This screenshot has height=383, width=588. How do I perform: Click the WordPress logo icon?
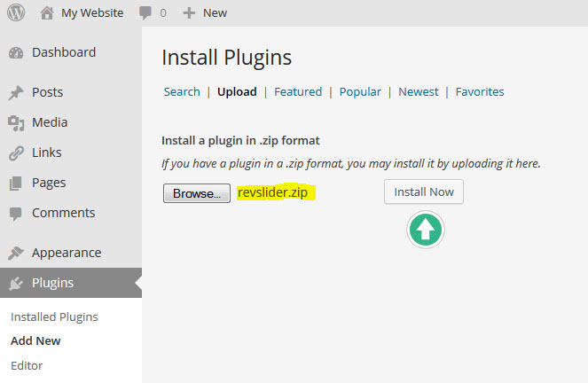pos(16,12)
